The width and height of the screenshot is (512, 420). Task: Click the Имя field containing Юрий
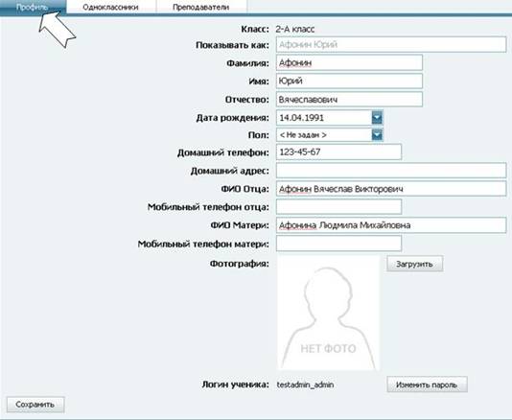tap(349, 81)
